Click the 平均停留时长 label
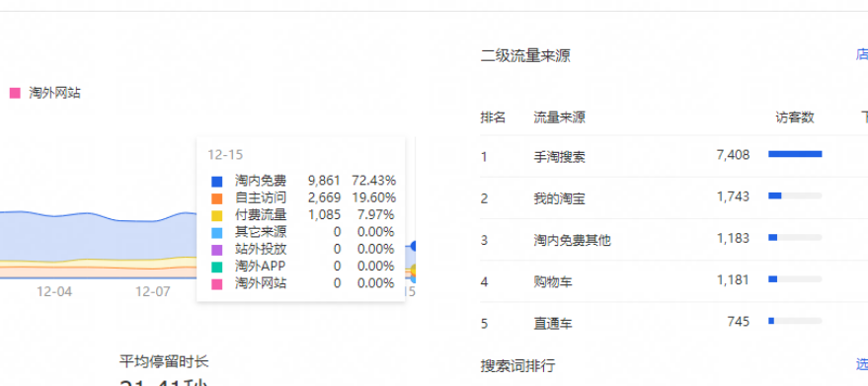 [164, 362]
